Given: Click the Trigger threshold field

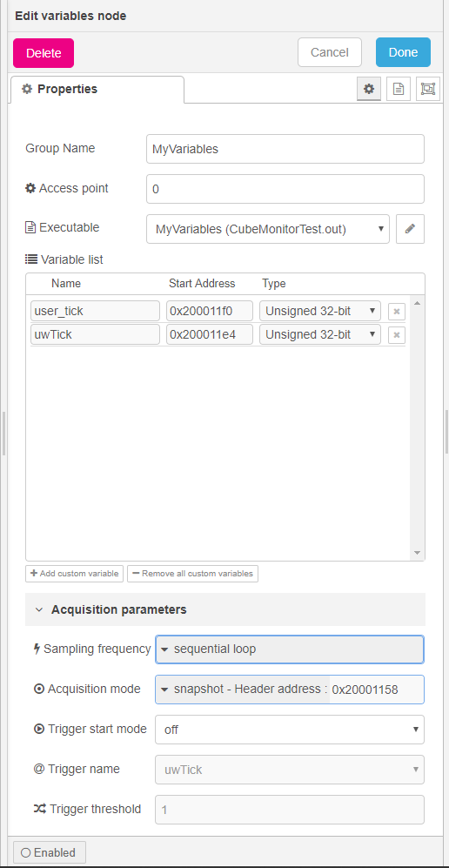Looking at the screenshot, I should 290,810.
